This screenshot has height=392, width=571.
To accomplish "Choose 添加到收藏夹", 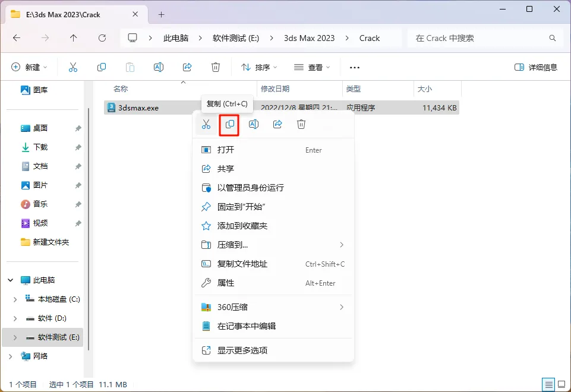I will pos(273,226).
